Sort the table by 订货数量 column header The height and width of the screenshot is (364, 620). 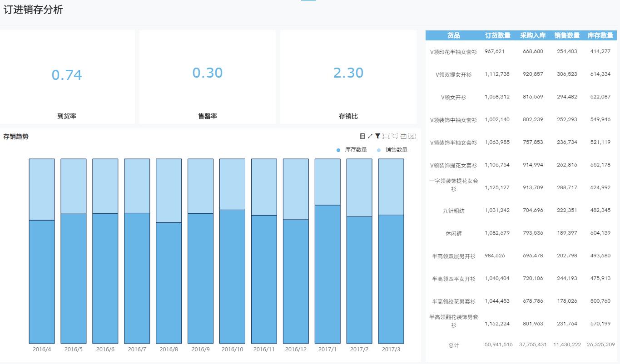pos(498,35)
